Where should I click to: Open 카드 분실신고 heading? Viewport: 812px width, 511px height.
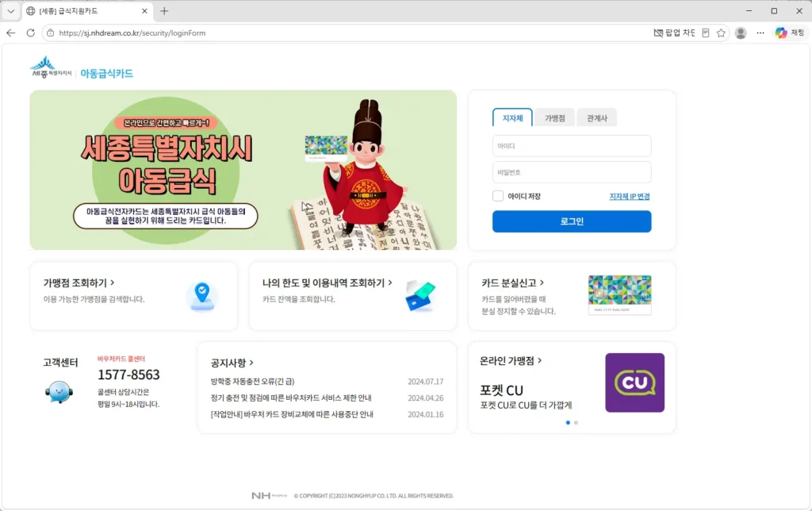click(x=513, y=283)
